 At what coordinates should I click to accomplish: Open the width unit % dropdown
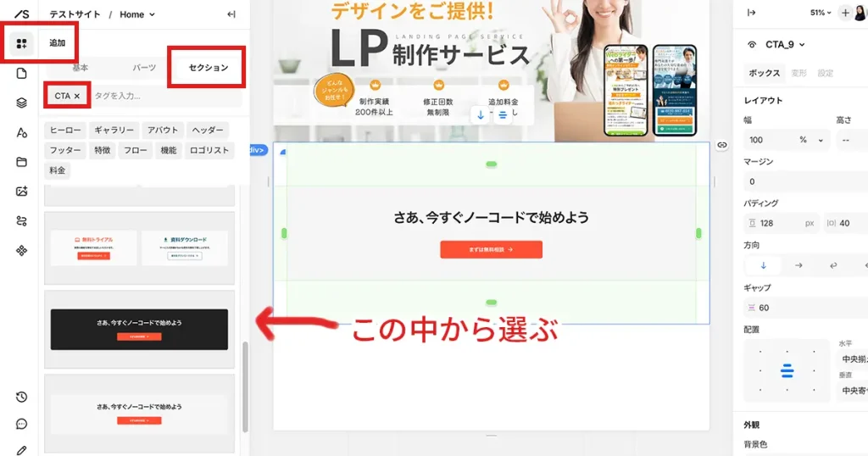811,140
